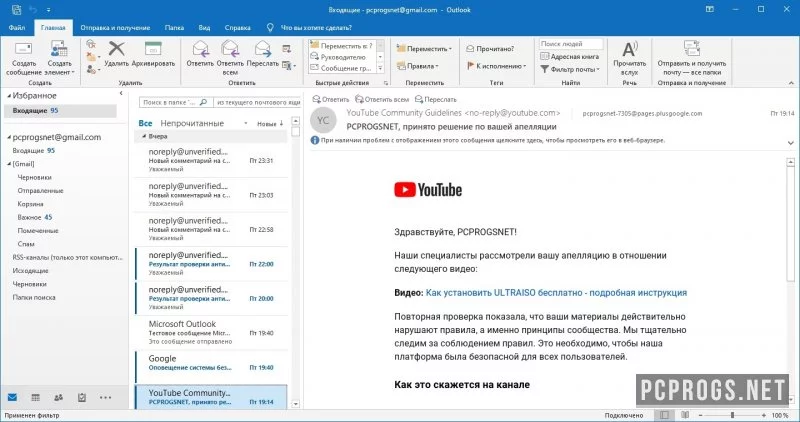Click the reading pane Reply all button
This screenshot has height=422, width=800.
pyautogui.click(x=382, y=100)
